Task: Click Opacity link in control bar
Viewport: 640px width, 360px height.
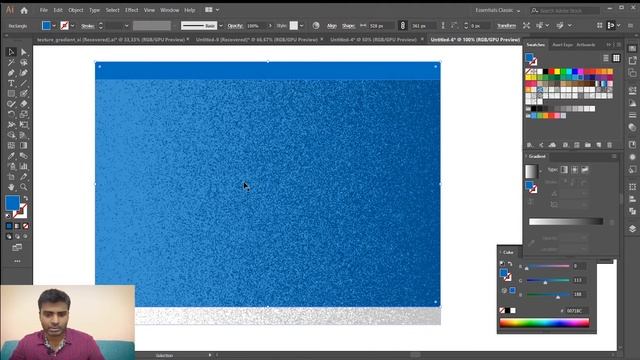Action: (x=235, y=26)
